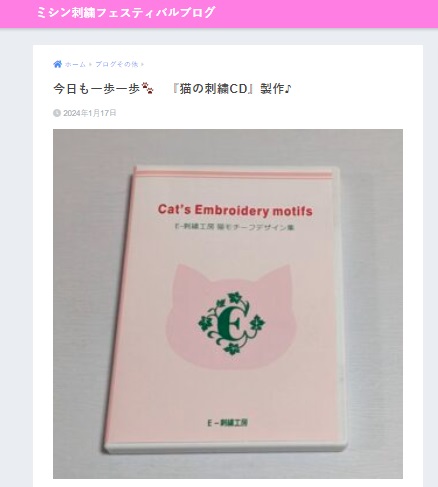Click the green E monogram logo on case
This screenshot has height=487, width=438.
click(x=232, y=323)
